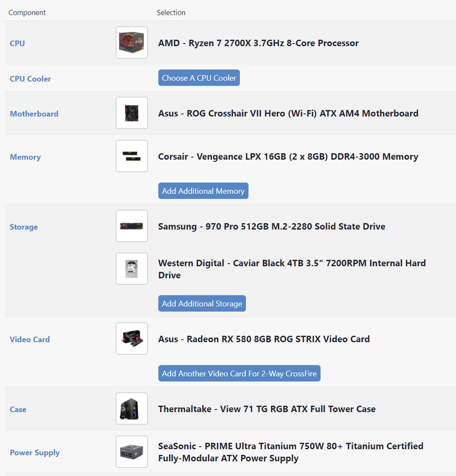
Task: Click the Radeon RX 580 video card thumbnail
Action: click(132, 339)
